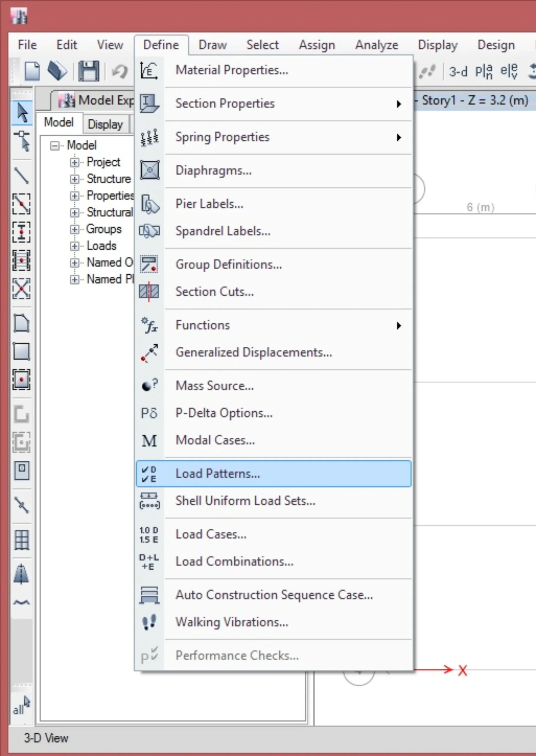Select the pointer arrow tool
This screenshot has width=536, height=756.
pos(22,113)
